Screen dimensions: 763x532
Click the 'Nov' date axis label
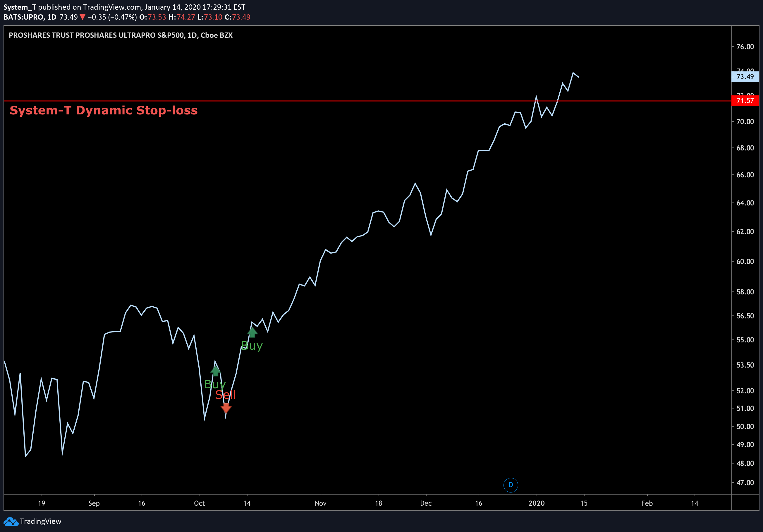click(320, 503)
